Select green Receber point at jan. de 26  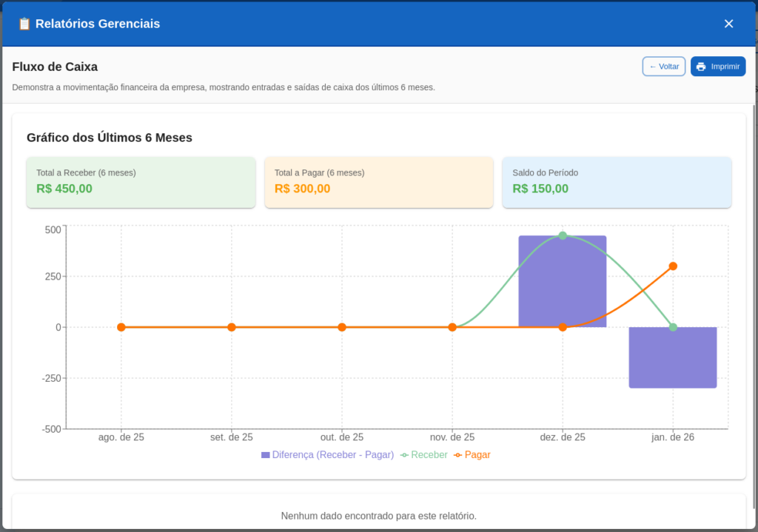(x=673, y=327)
